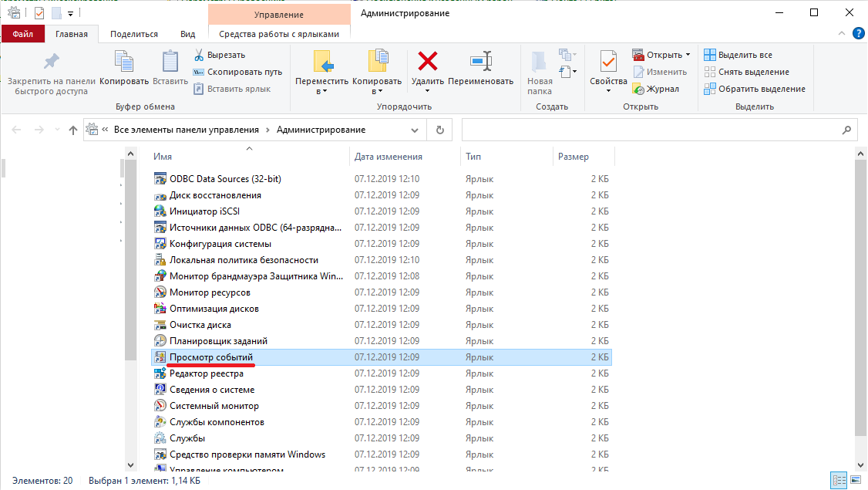Viewport: 868px width, 490px height.
Task: Customize the quick access toolbar dropdown
Action: pyautogui.click(x=70, y=13)
